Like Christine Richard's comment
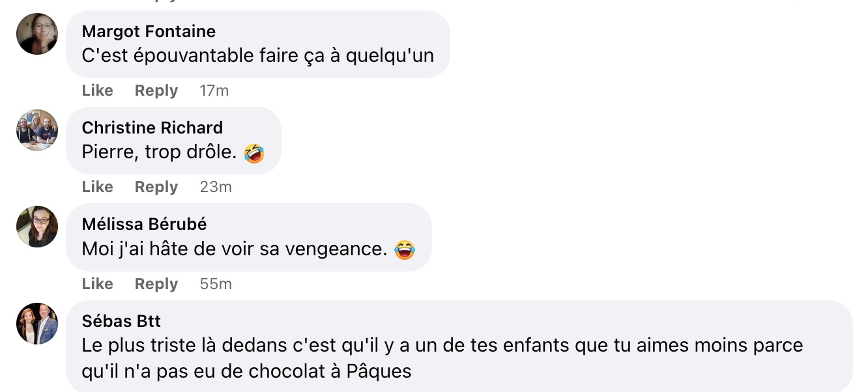 pos(98,187)
